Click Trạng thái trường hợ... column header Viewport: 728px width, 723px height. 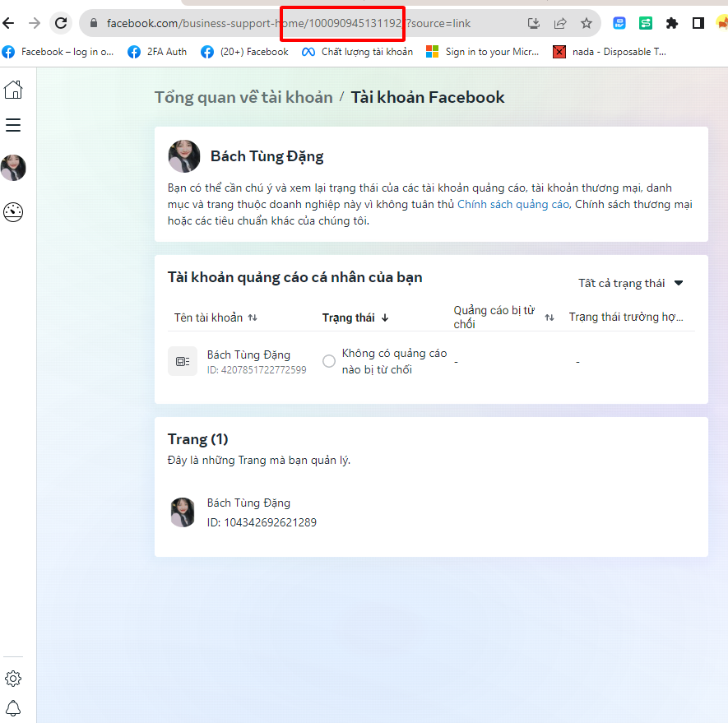(626, 317)
